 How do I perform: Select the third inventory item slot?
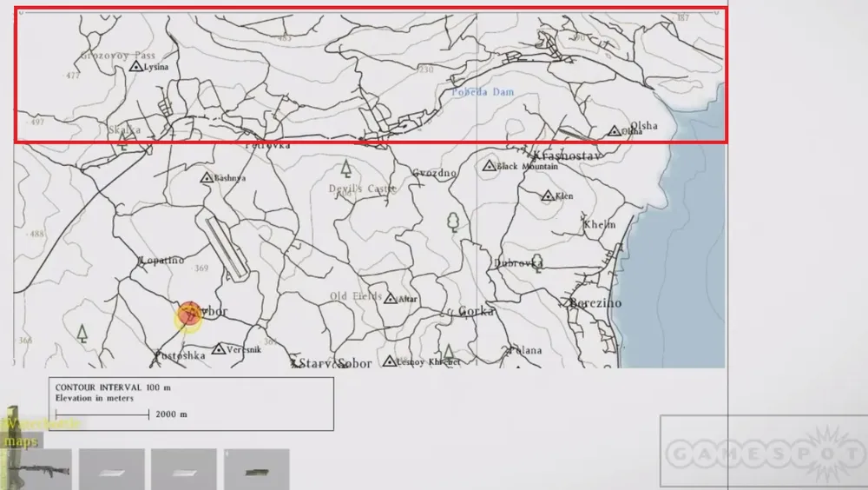coord(184,469)
